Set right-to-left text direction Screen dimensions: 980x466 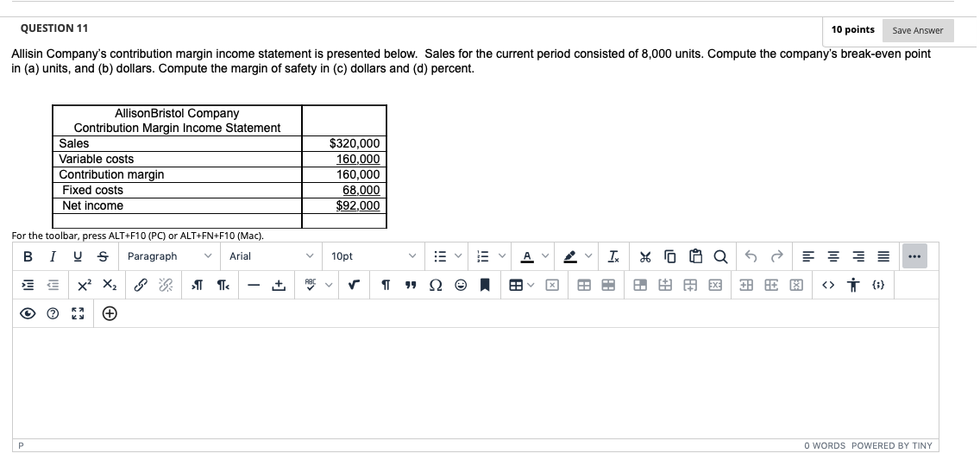point(222,286)
